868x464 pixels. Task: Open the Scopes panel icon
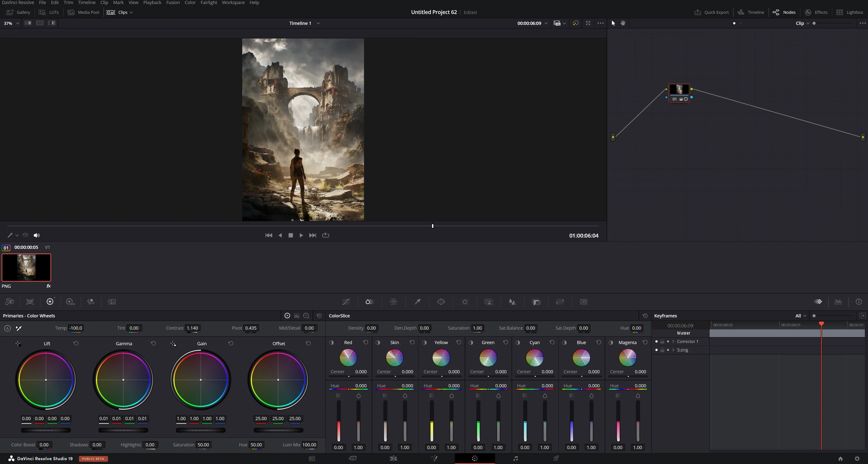click(838, 302)
